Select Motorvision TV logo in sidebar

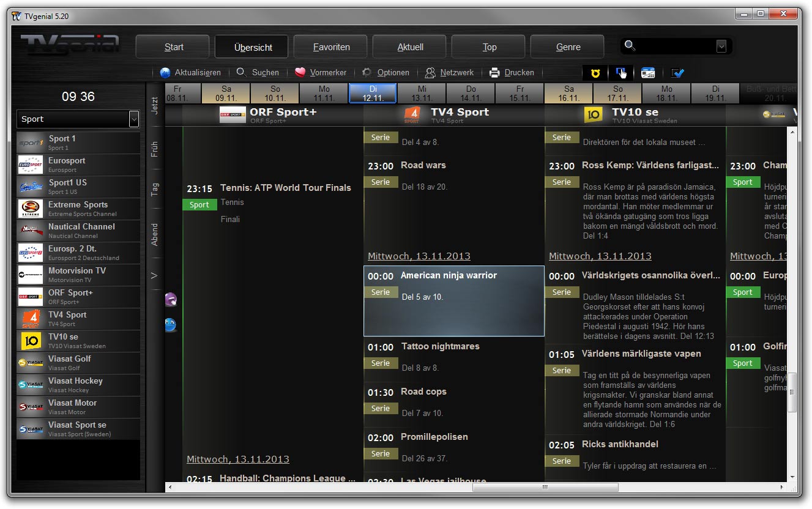31,275
